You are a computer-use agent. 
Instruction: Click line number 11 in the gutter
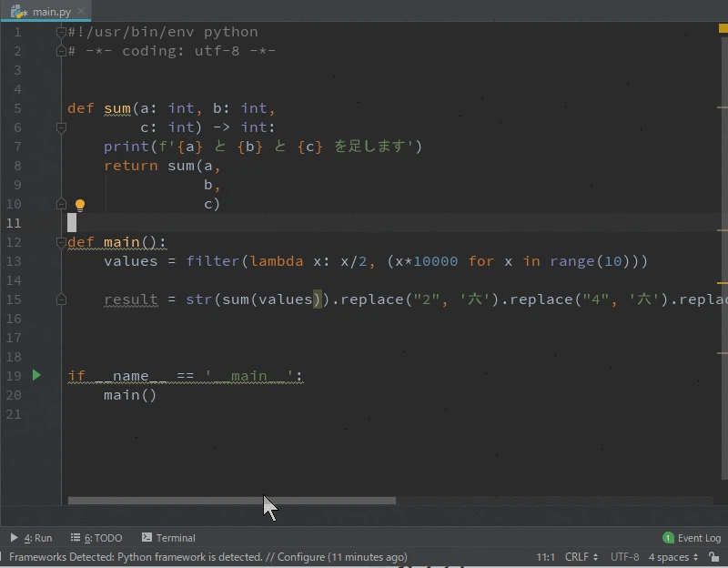14,223
